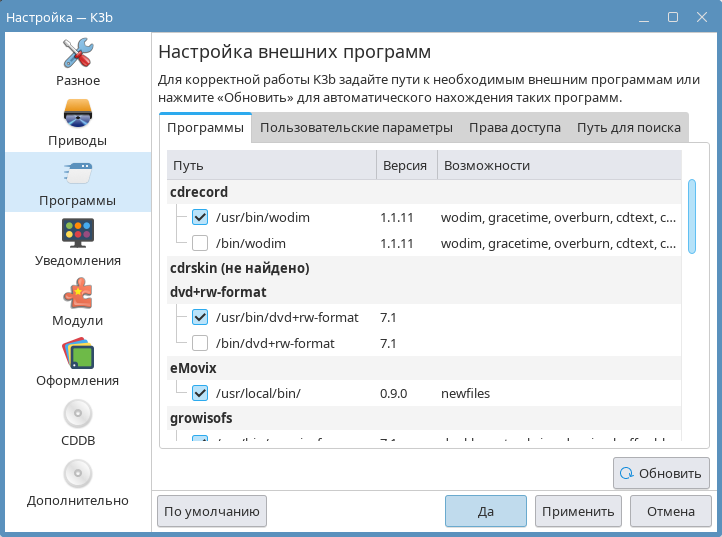Open the Разное settings section

pyautogui.click(x=77, y=60)
